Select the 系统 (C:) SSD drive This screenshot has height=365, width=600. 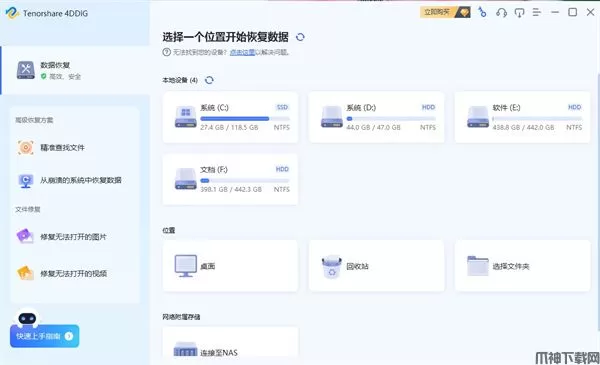click(230, 117)
